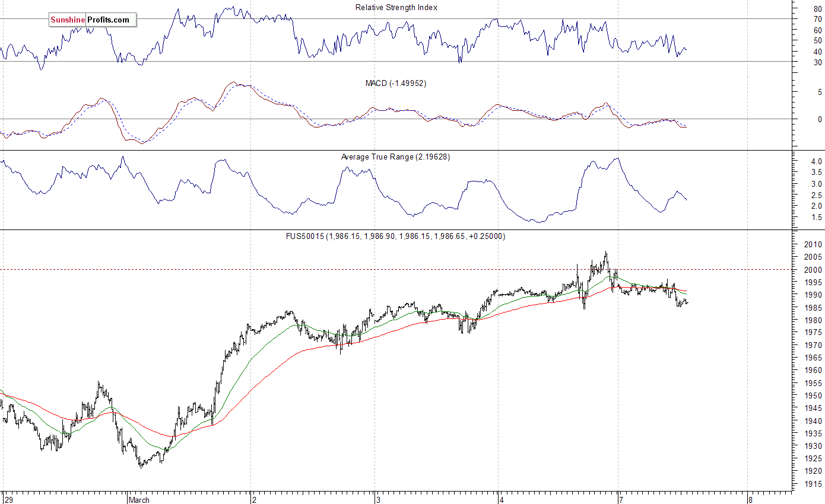Click the ATR axis value 2.0
The height and width of the screenshot is (504, 825).
click(816, 206)
